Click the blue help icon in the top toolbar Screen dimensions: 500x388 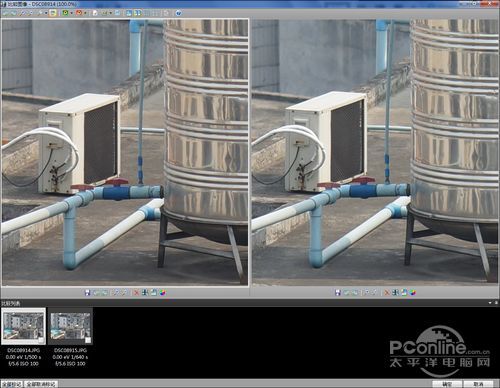point(179,13)
